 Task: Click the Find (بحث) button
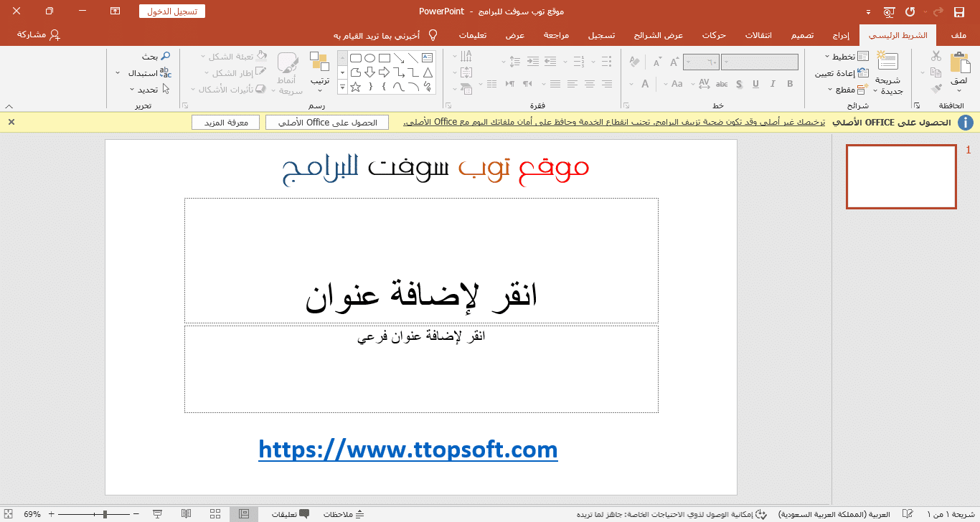[x=156, y=57]
